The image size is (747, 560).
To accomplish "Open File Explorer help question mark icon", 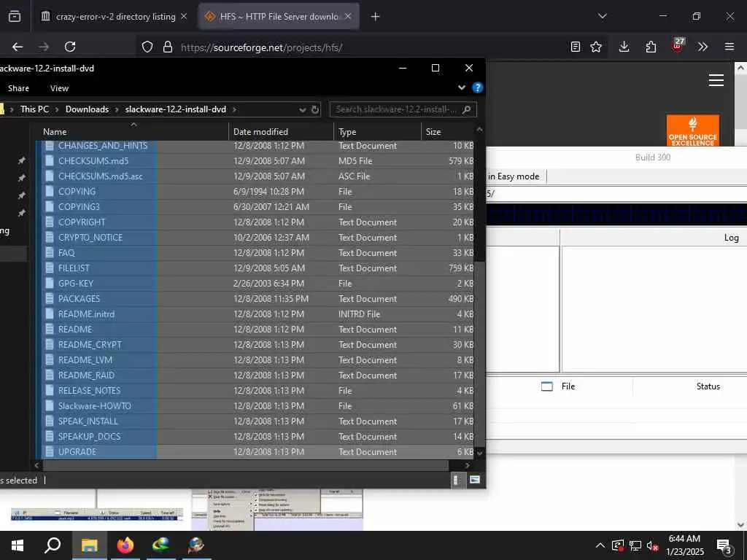I will 477,87.
